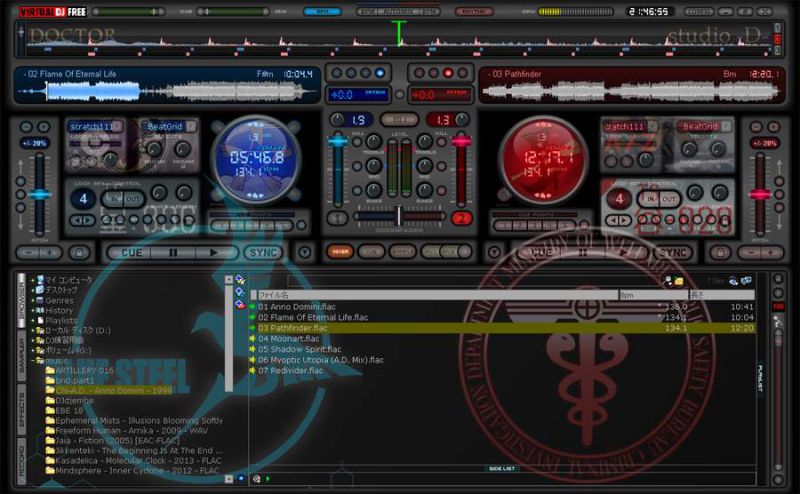
Task: Select the lit red deck indicator light
Action: [448, 73]
